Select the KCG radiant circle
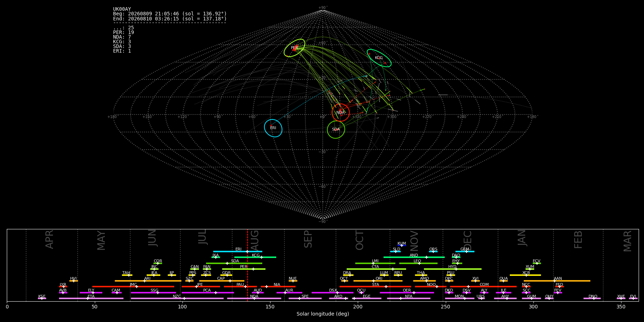The height and width of the screenshot is (322, 644). point(379,58)
